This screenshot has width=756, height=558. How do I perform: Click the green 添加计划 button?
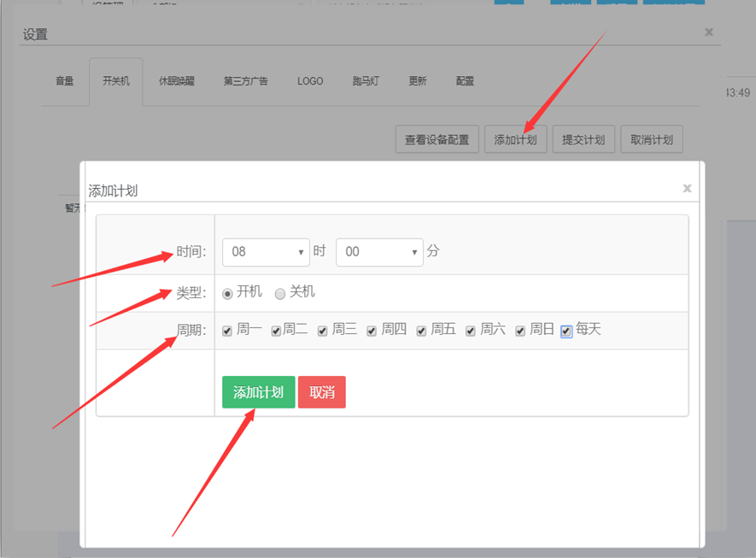(258, 392)
